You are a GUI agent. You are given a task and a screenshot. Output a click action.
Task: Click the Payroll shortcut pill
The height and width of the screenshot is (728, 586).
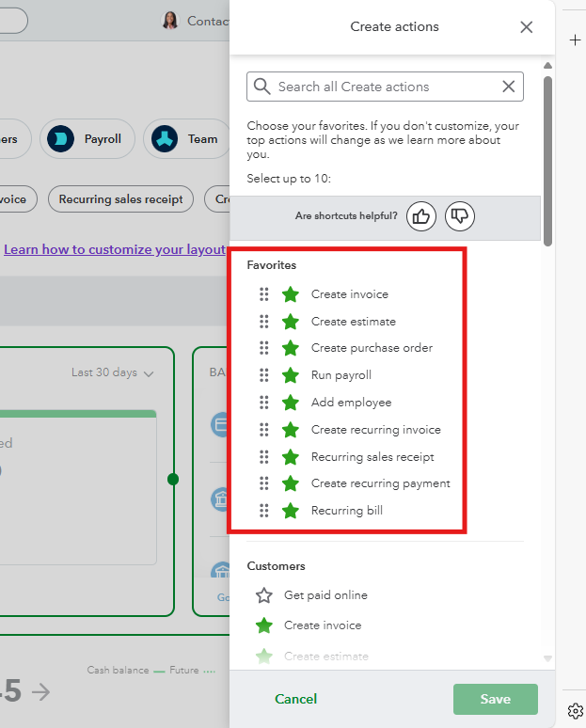[x=87, y=139]
